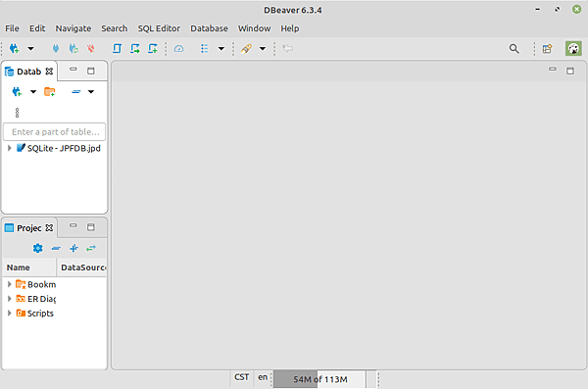
Task: Maximize the editor area
Action: [x=570, y=71]
